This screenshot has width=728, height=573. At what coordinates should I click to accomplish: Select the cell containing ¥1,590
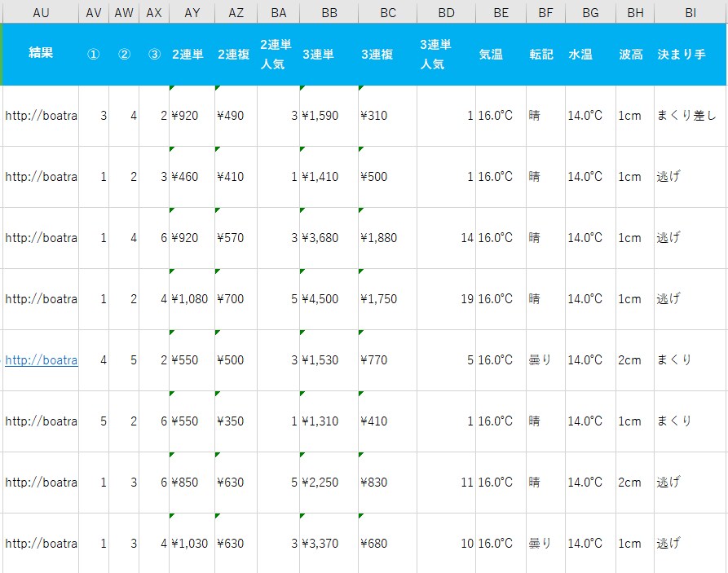click(329, 116)
